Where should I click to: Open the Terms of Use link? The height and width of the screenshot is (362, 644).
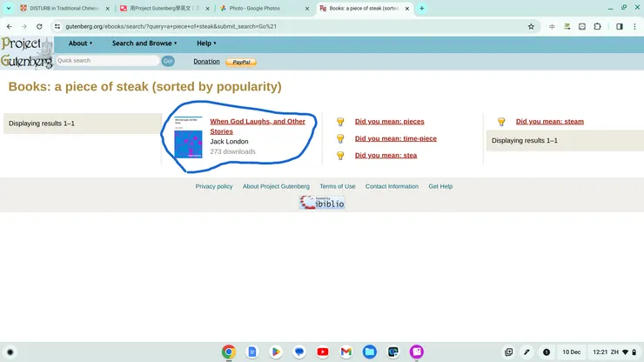(338, 186)
